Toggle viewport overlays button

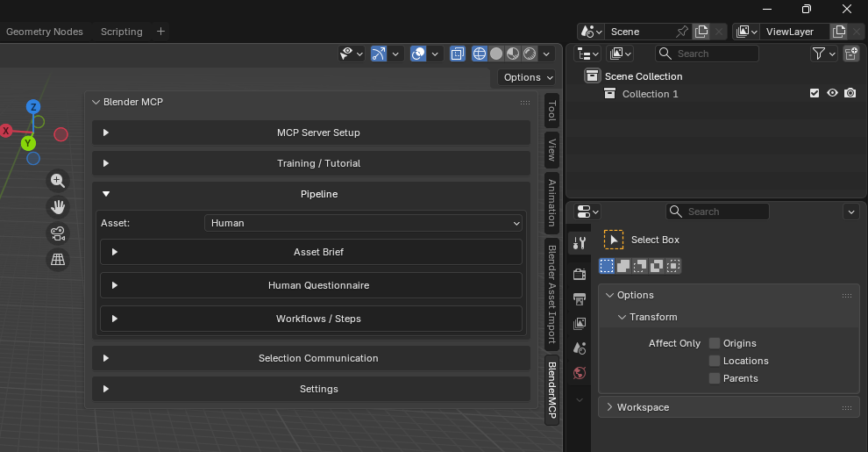click(418, 54)
